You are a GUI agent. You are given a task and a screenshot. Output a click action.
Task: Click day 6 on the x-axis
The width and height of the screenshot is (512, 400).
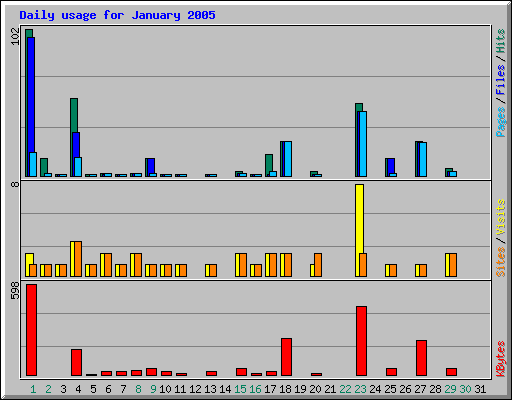tap(108, 389)
